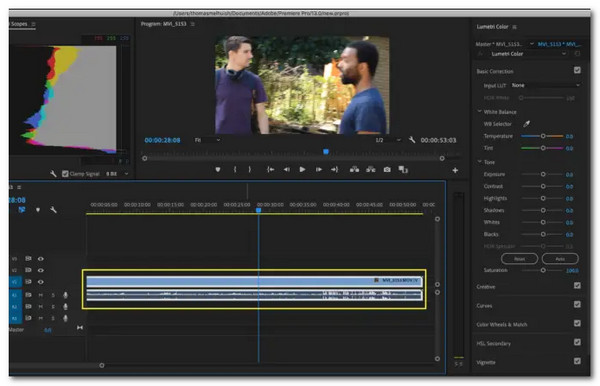The width and height of the screenshot is (600, 386).
Task: Click the Reset button in Tone
Action: (x=520, y=259)
